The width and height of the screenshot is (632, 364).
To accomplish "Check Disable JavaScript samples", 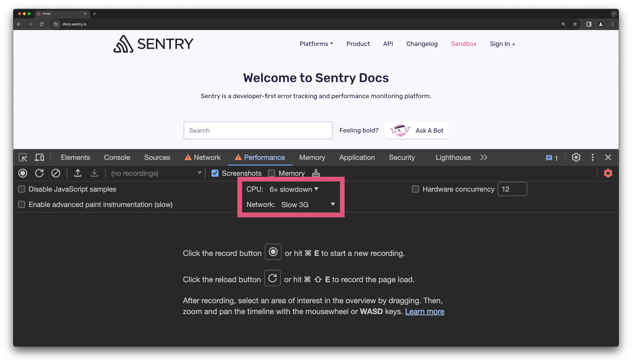I will coord(22,189).
